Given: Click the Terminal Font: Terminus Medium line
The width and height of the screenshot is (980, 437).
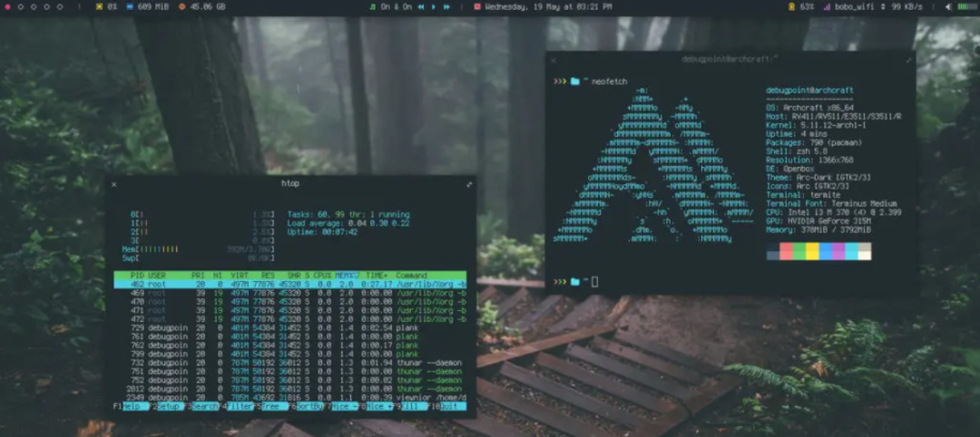Looking at the screenshot, I should [831, 203].
